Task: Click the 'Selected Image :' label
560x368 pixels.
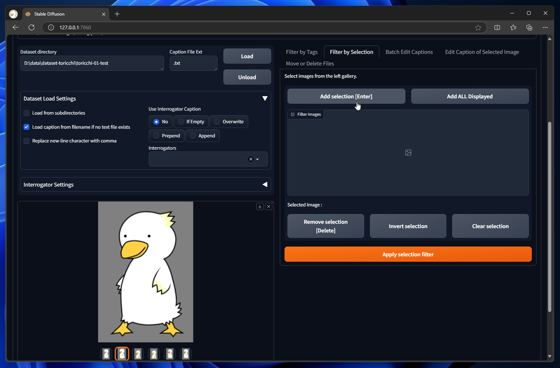Action: 305,205
